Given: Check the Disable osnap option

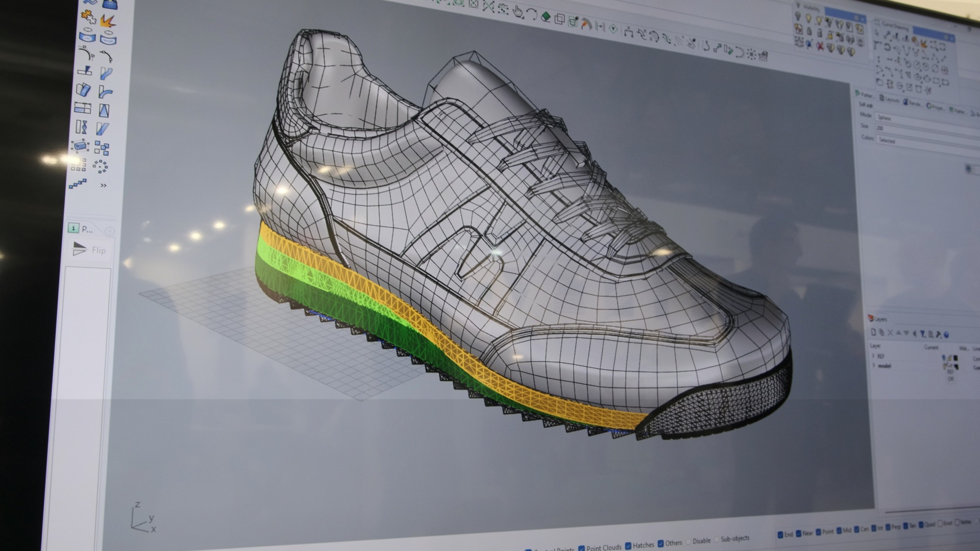Looking at the screenshot, I should click(x=689, y=541).
